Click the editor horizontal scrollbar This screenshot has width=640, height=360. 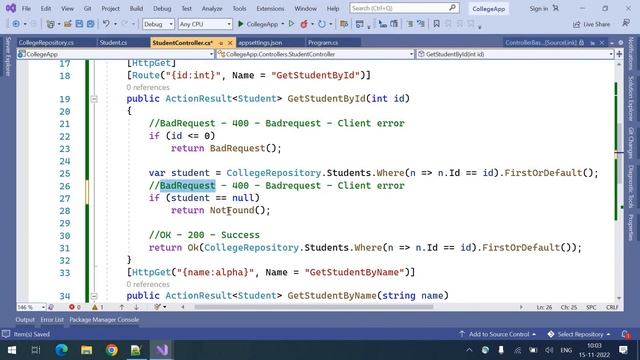(313, 307)
